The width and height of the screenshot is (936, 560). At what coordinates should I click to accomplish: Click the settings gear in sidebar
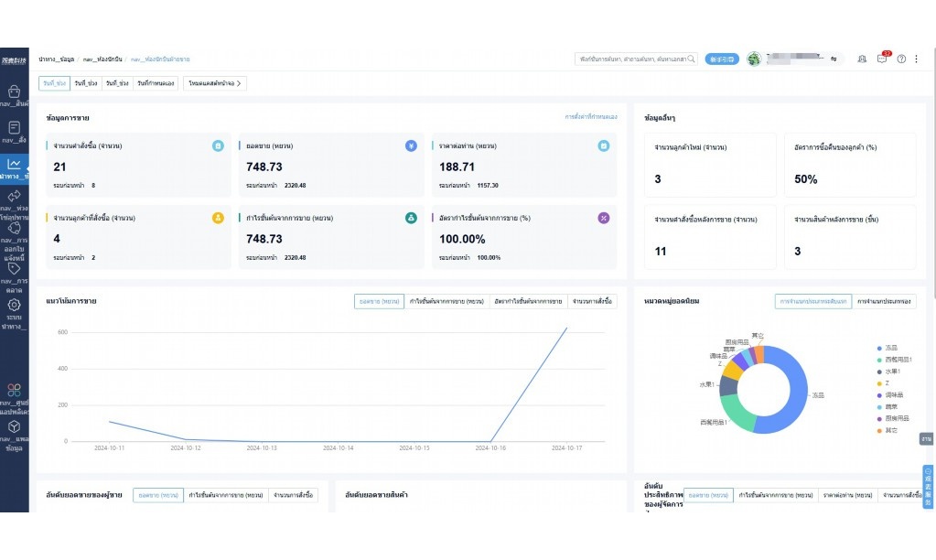tap(14, 305)
